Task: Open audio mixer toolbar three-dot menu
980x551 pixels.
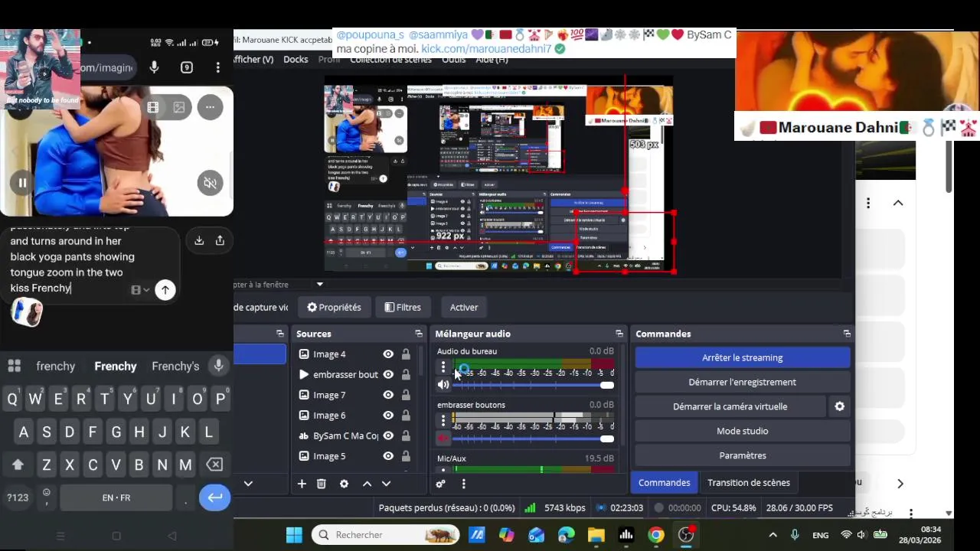Action: click(463, 484)
